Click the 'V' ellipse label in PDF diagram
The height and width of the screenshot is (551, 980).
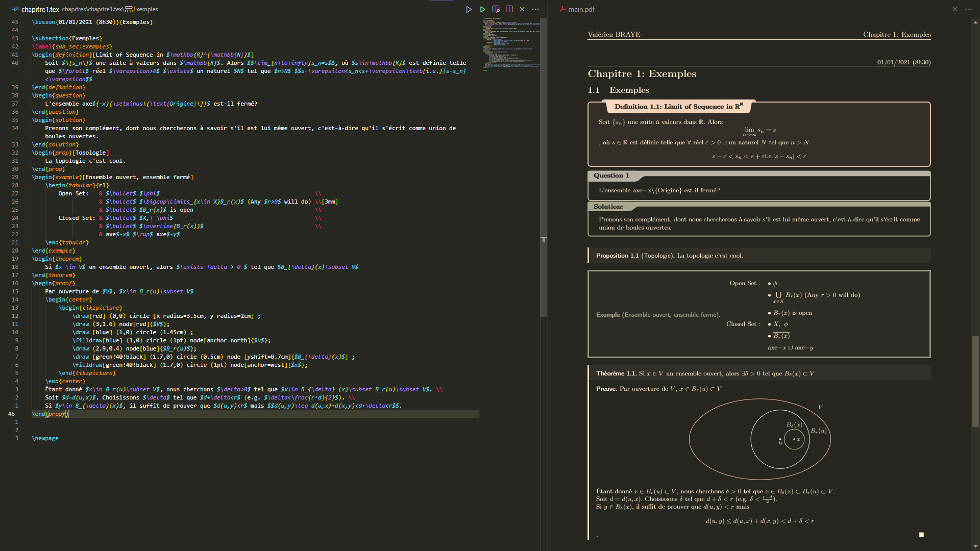click(x=820, y=407)
